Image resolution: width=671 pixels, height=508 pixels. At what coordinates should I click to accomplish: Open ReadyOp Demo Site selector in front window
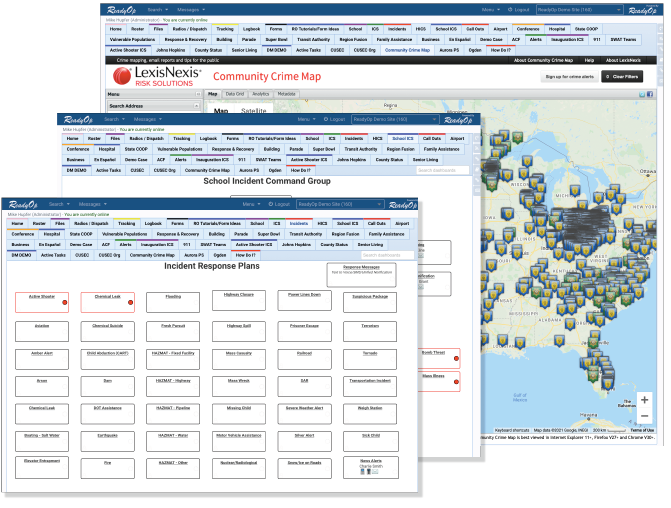pos(340,204)
